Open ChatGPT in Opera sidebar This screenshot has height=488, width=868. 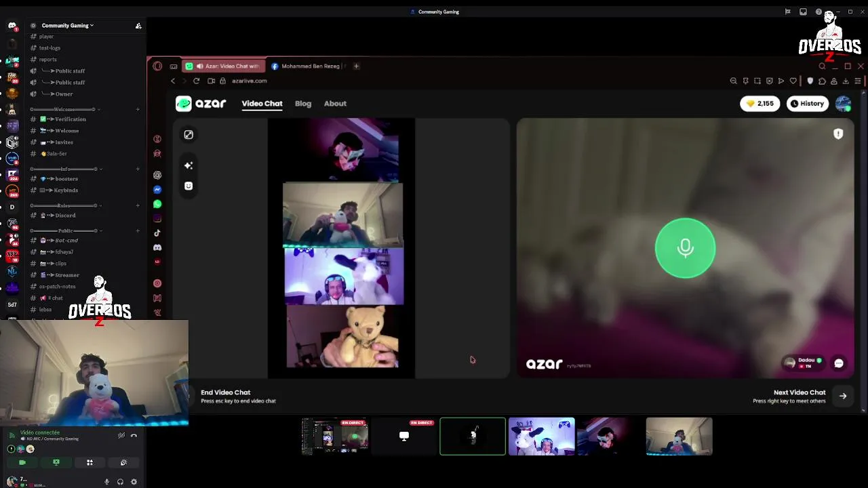tap(157, 175)
